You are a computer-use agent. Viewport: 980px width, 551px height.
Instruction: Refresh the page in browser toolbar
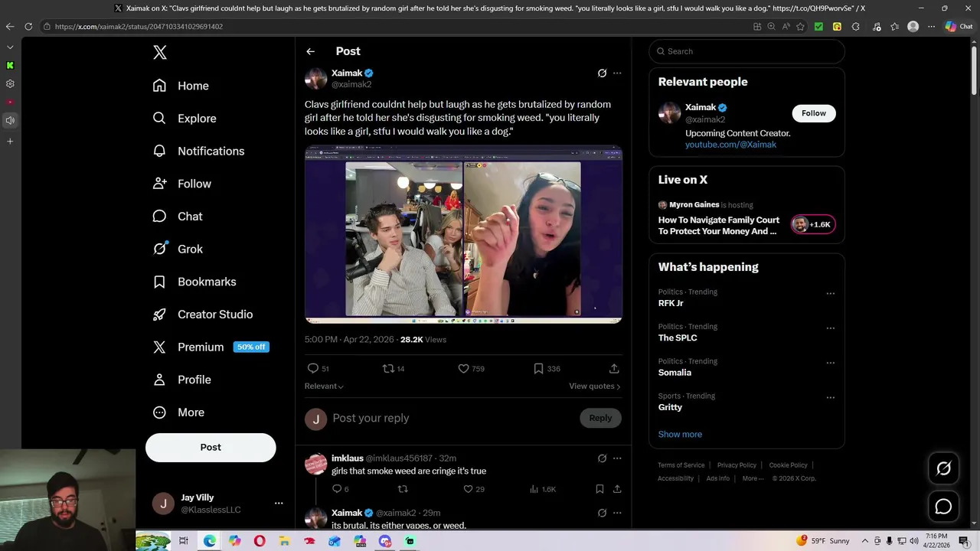click(28, 26)
